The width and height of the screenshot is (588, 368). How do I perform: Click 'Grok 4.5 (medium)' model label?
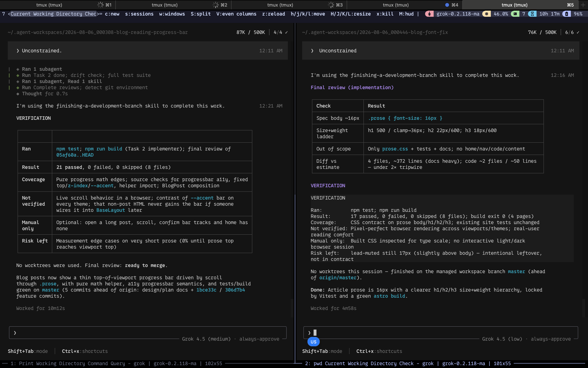coord(206,339)
